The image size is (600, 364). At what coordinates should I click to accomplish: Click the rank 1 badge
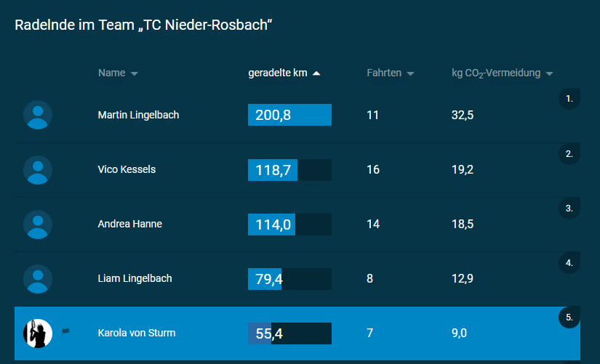569,98
